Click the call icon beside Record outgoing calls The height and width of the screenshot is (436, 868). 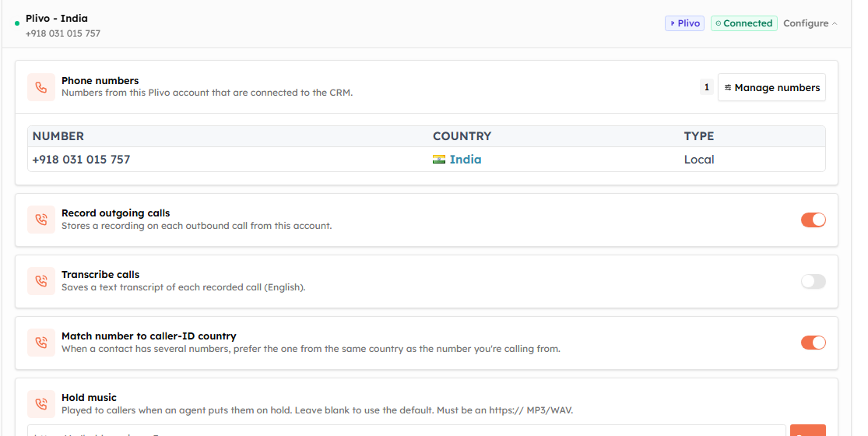(x=41, y=220)
